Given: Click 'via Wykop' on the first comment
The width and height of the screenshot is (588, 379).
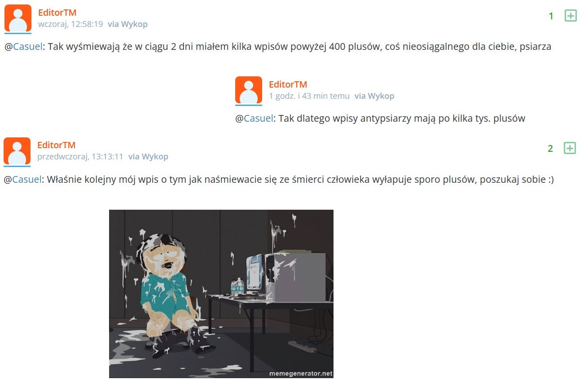Looking at the screenshot, I should point(127,24).
